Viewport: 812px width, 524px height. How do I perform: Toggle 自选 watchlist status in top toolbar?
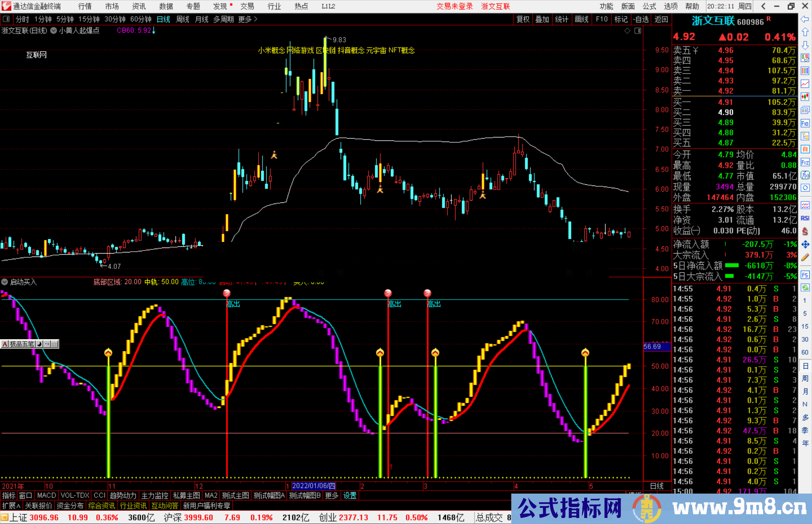[642, 19]
